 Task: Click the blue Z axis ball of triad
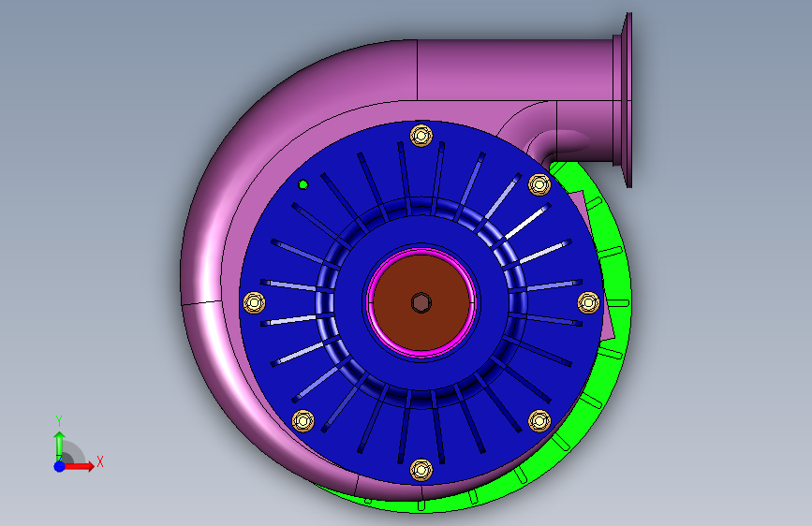(60, 466)
